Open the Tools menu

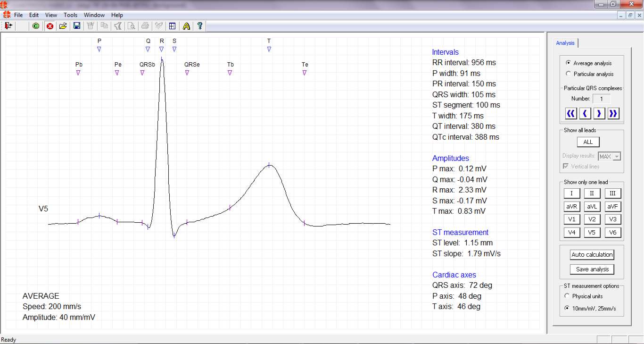(70, 15)
